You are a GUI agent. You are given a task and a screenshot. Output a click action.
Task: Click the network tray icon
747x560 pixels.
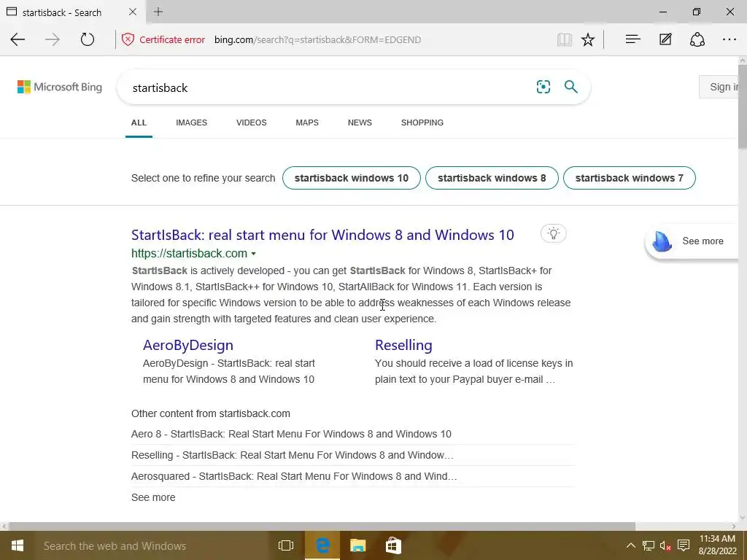point(649,545)
